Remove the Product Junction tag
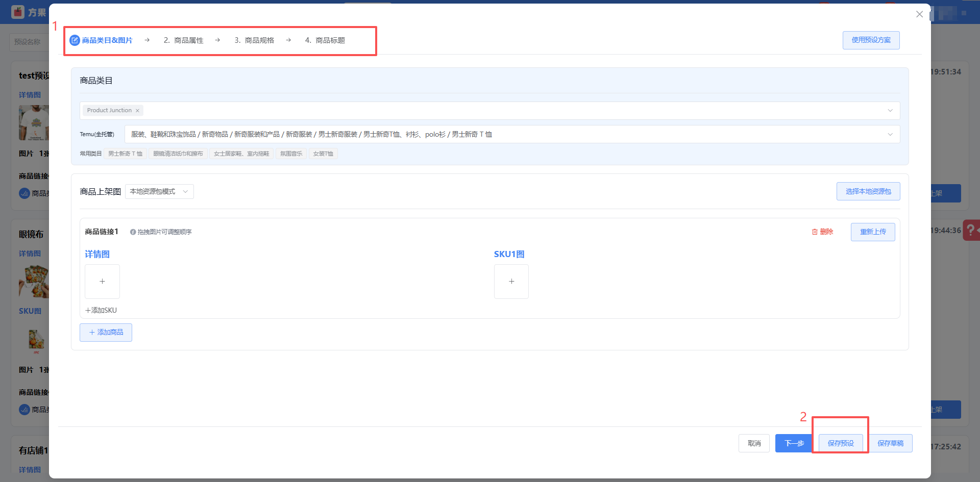The width and height of the screenshot is (980, 482). (137, 111)
